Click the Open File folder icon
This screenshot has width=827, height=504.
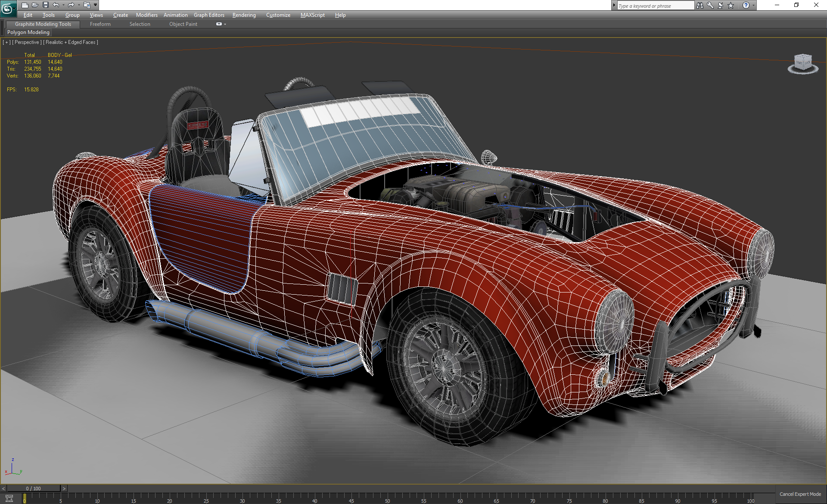pos(35,5)
